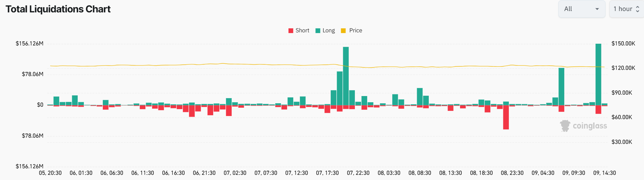Open the "All" exchange dropdown
Image resolution: width=644 pixels, height=180 pixels.
[581, 9]
